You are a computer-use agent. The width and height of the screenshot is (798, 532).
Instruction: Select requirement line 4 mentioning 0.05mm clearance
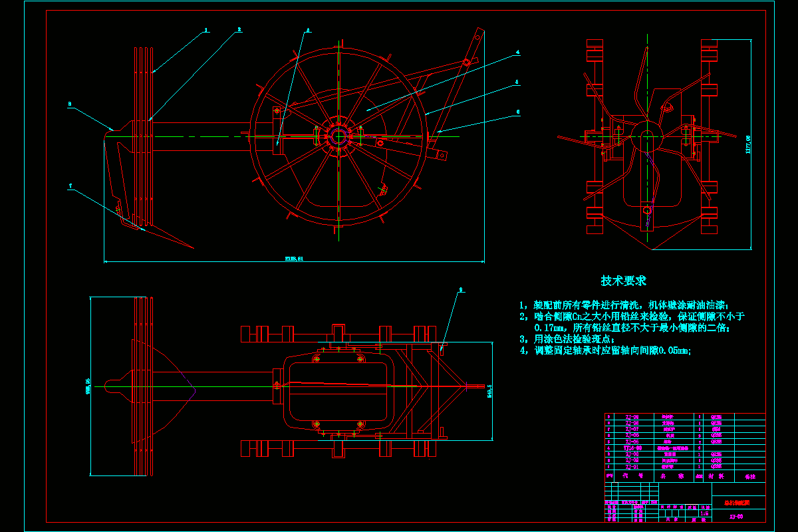click(x=606, y=350)
